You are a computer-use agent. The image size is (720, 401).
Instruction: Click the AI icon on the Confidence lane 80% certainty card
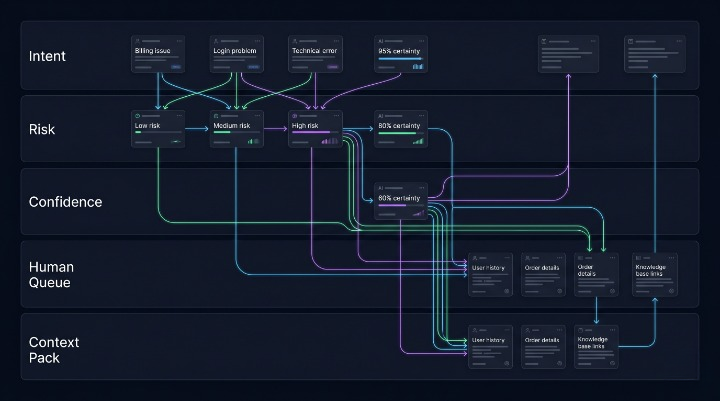tap(381, 188)
